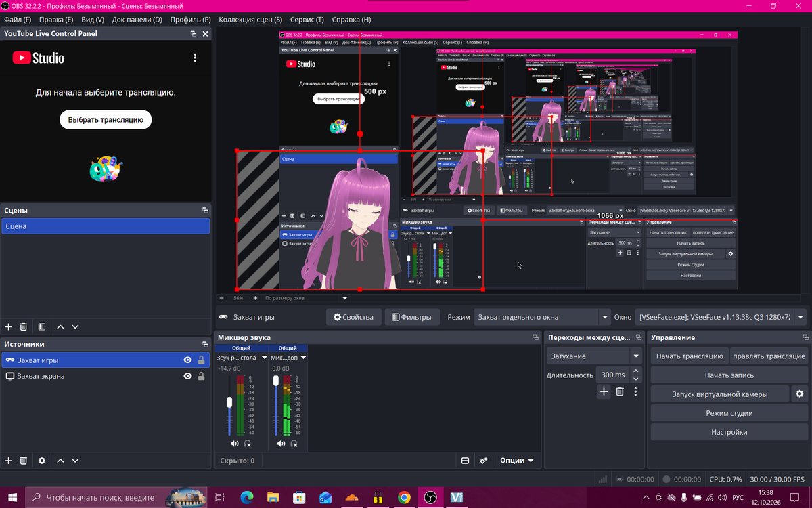
Task: Open the Коллекция сцен (S) menu
Action: (250, 20)
